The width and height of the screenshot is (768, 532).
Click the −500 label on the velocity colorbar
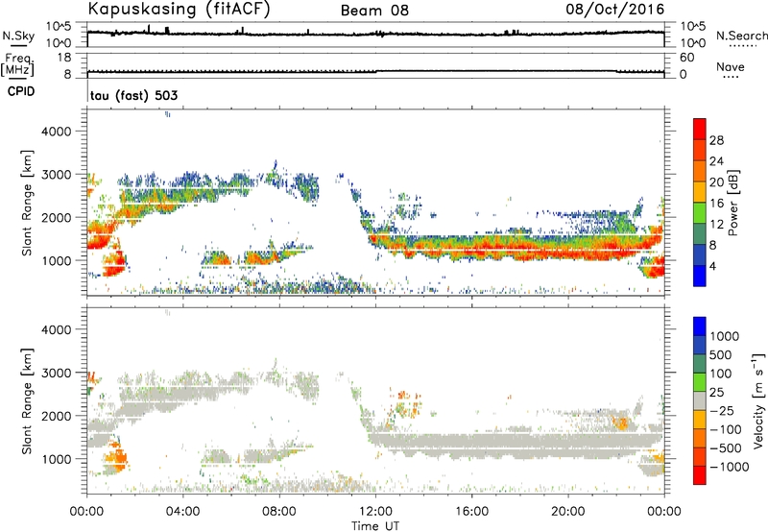(x=726, y=447)
